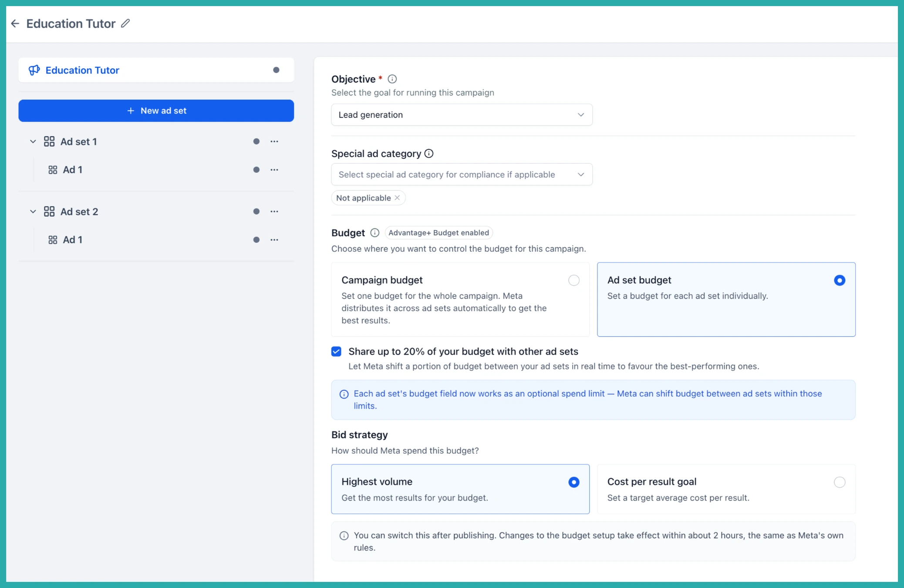The image size is (904, 588).
Task: Click the status dot on the Ad set 2 row
Action: [256, 212]
